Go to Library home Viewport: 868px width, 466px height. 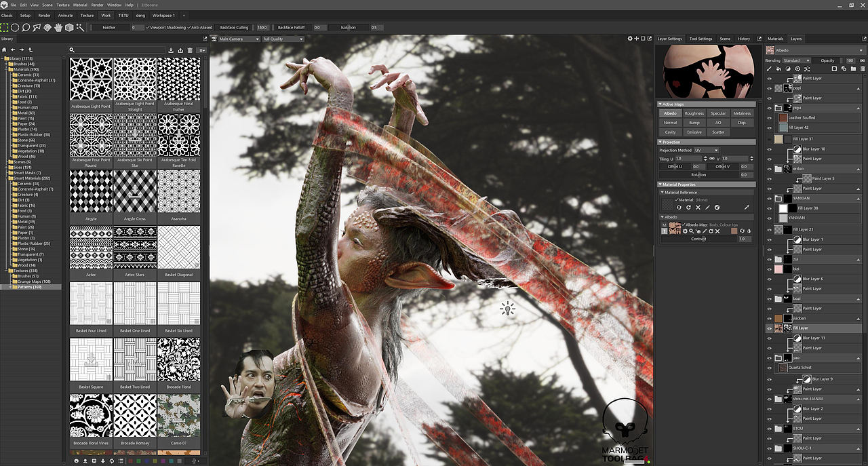click(x=4, y=50)
